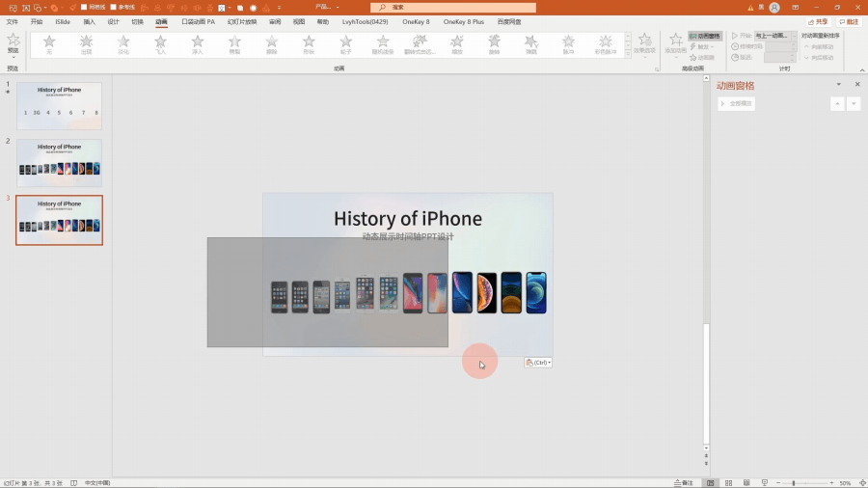This screenshot has height=488, width=868.
Task: Click 全部播放 (Play All) in animation pane
Action: coord(736,103)
